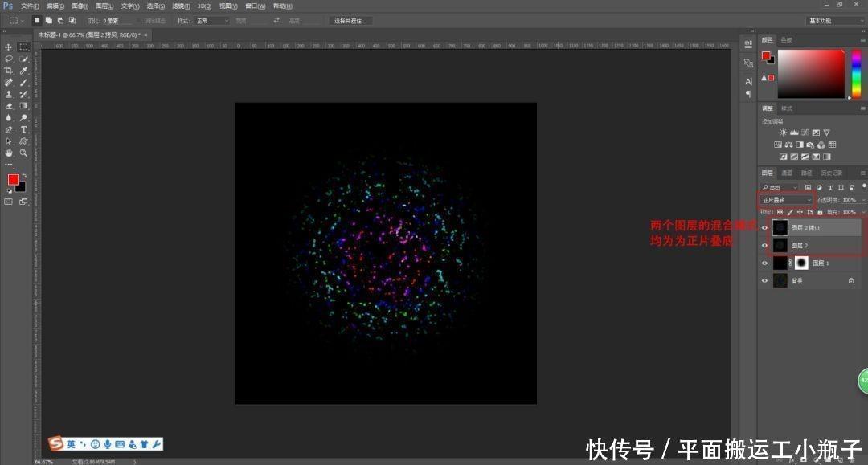Select the Zoom magnifier tool
Image resolution: width=868 pixels, height=465 pixels.
tap(23, 153)
